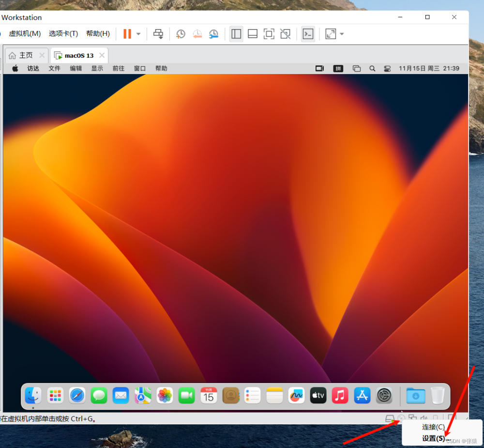This screenshot has width=484, height=448.
Task: Open Spotlight search
Action: 372,68
